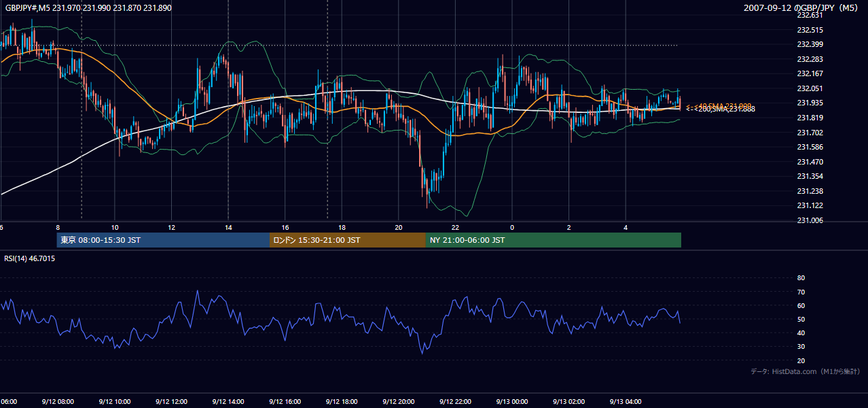This screenshot has width=868, height=408.
Task: Click hour tick 8 under price chart
Action: [x=58, y=228]
